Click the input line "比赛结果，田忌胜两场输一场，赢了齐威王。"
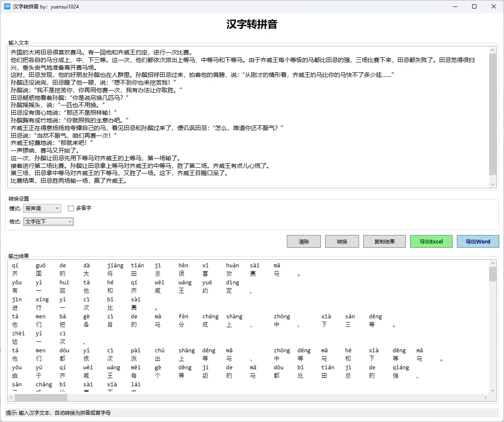The width and height of the screenshot is (504, 422). [x=69, y=181]
